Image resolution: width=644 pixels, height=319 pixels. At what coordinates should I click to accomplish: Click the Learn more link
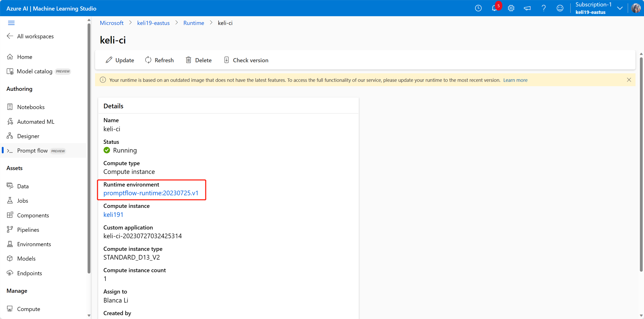point(515,80)
